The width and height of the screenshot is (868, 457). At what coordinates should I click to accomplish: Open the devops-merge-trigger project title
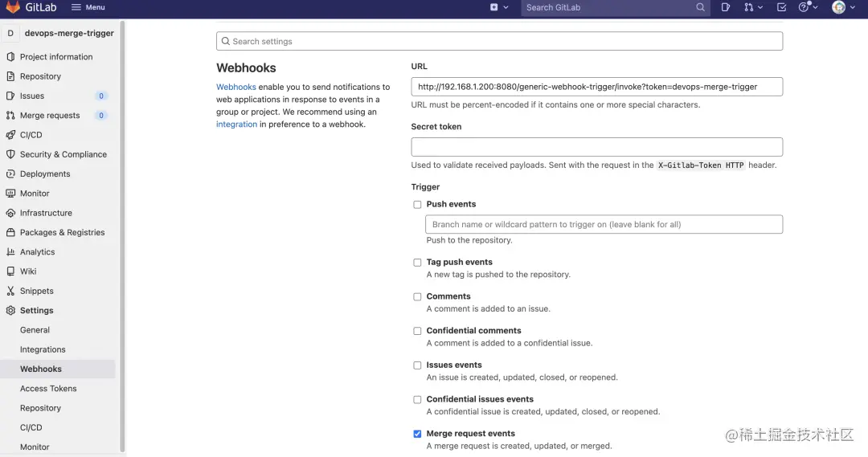point(69,33)
